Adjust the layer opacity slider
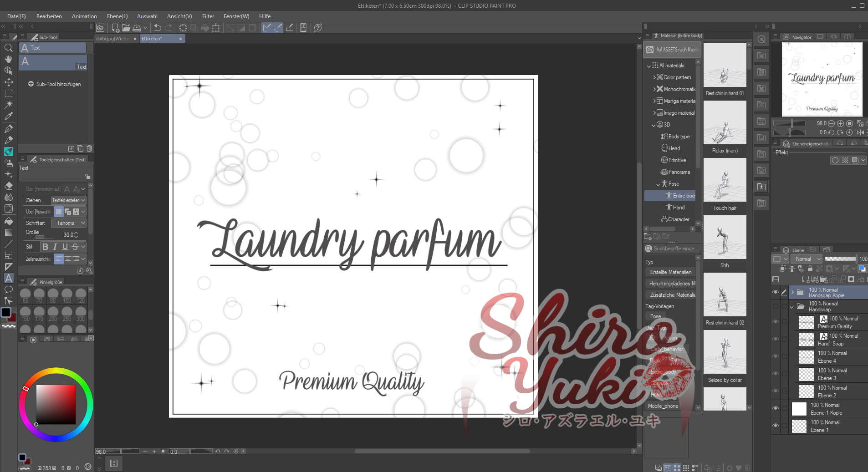This screenshot has height=472, width=868. click(840, 259)
